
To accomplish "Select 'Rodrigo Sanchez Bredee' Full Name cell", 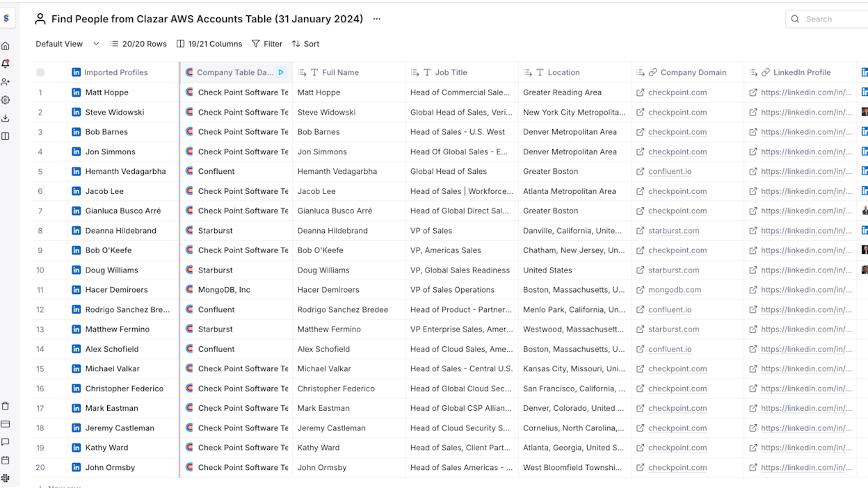I will click(x=349, y=309).
